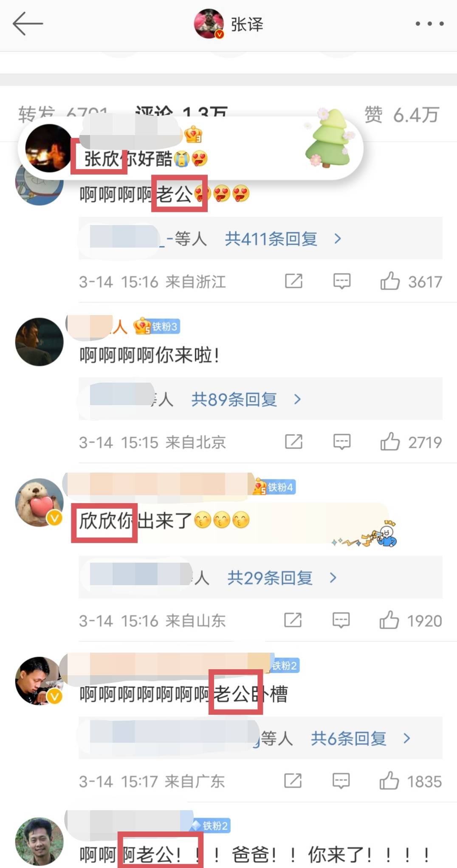Reply to the comment from 北京

342,442
